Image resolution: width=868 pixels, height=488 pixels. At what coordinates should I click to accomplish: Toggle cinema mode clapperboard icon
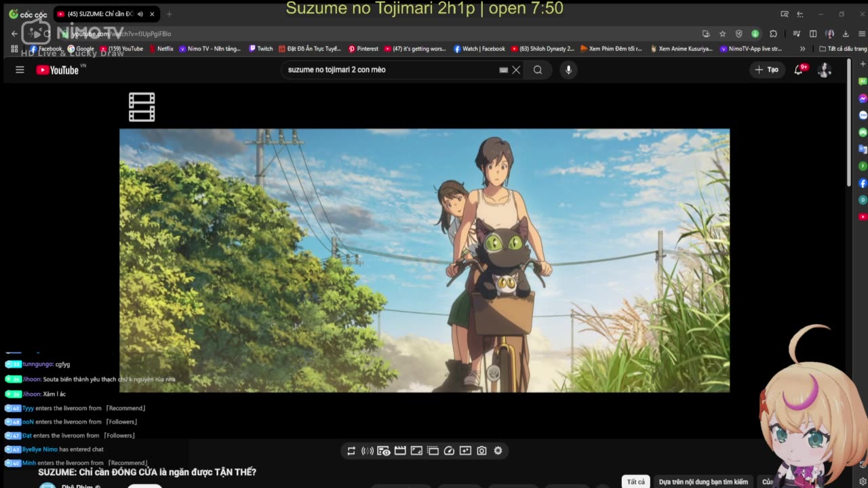400,451
